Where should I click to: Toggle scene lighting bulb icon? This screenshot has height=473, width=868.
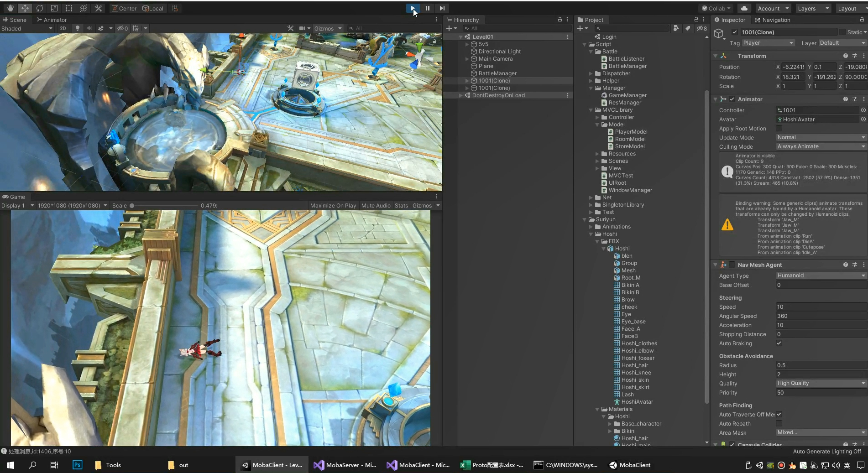(x=78, y=28)
